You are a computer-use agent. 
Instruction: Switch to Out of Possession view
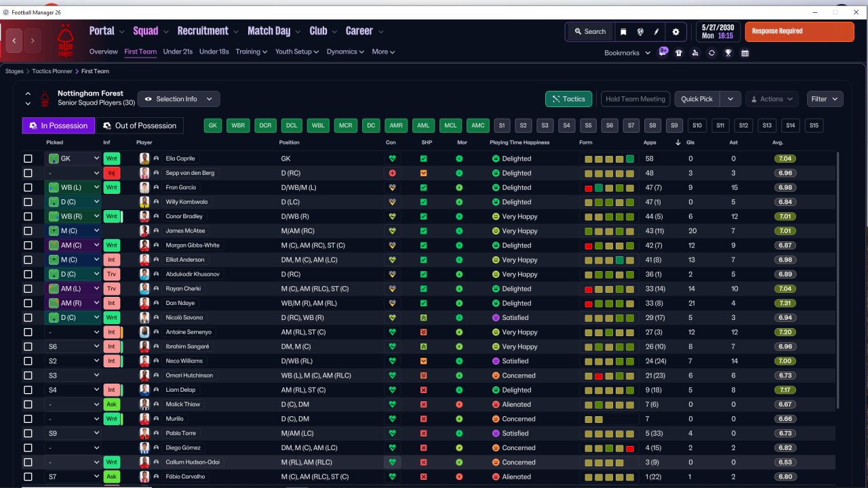[139, 125]
